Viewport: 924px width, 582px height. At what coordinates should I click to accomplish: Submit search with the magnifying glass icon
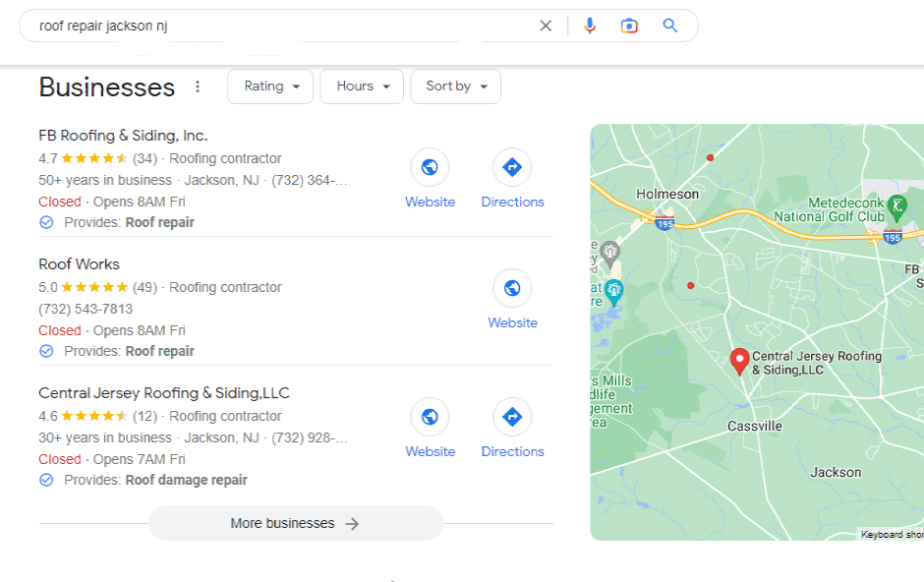click(670, 26)
